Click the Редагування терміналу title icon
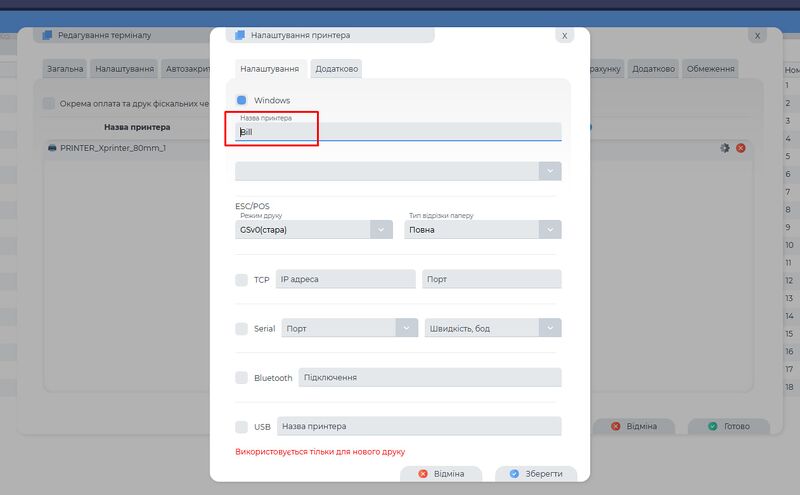Screen dimensions: 800x495 click(x=46, y=35)
